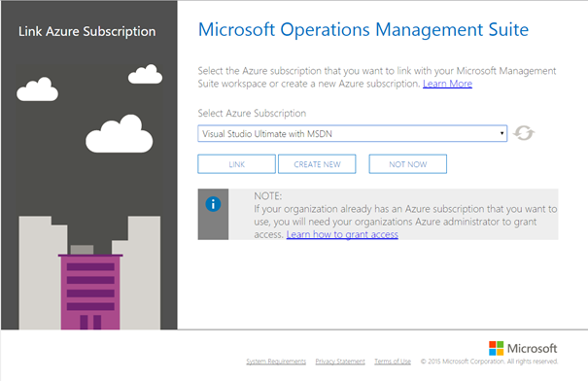Click the refresh subscriptions icon

pos(524,133)
